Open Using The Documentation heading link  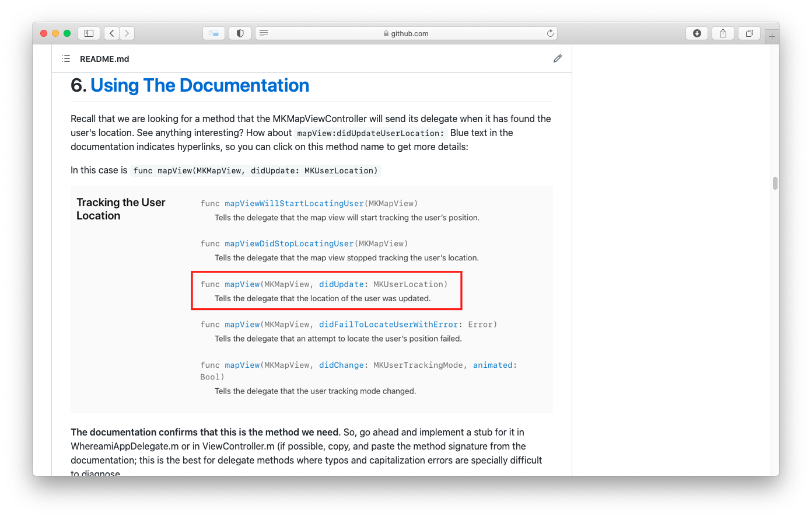[199, 85]
